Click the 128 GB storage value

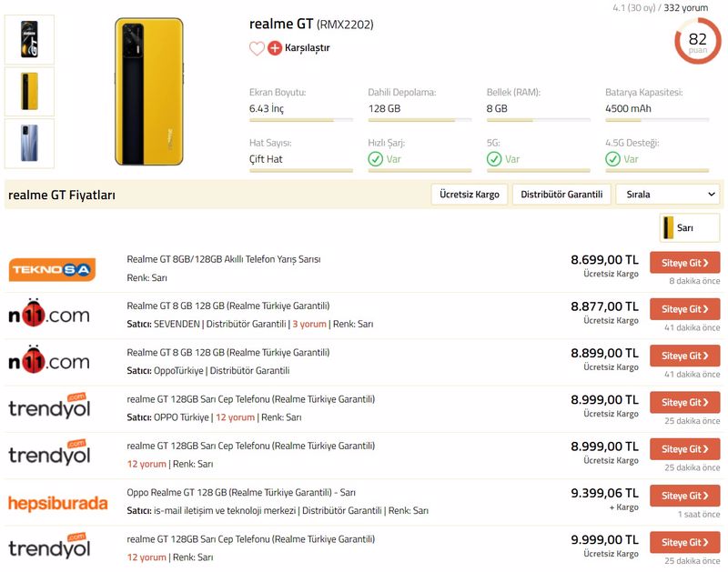(384, 108)
